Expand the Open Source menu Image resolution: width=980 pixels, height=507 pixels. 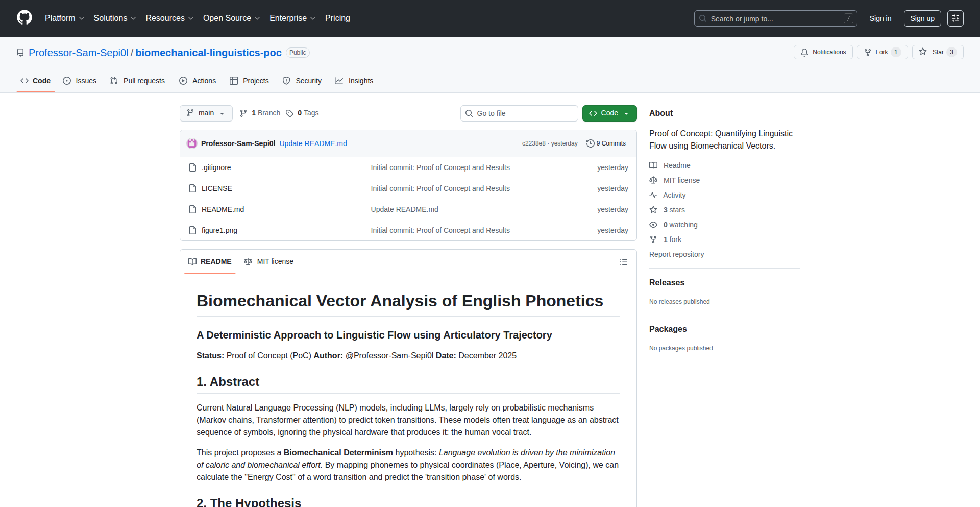pyautogui.click(x=231, y=18)
